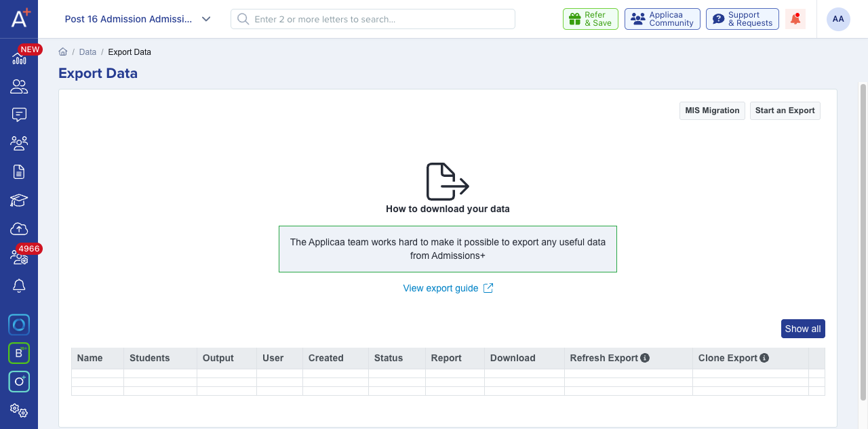Click Export Data in the breadcrumb
The width and height of the screenshot is (868, 429).
pyautogui.click(x=130, y=52)
